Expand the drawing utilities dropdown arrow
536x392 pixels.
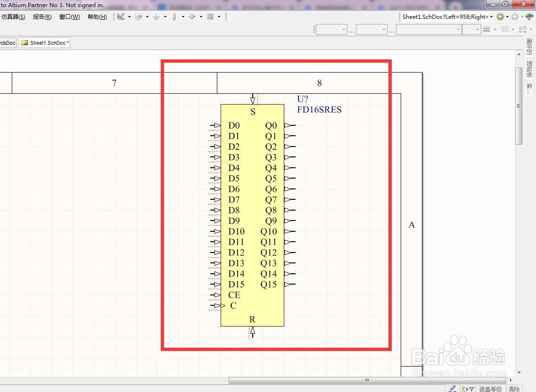tap(129, 16)
